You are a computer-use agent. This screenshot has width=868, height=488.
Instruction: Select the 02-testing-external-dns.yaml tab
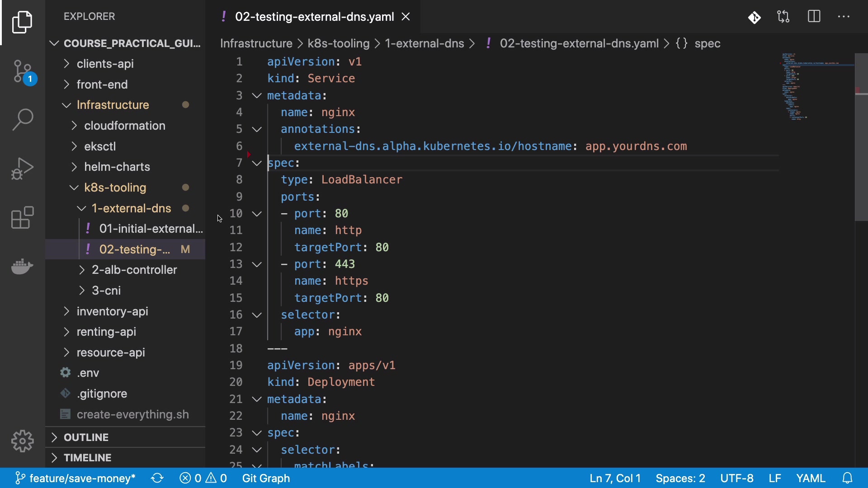[314, 17]
